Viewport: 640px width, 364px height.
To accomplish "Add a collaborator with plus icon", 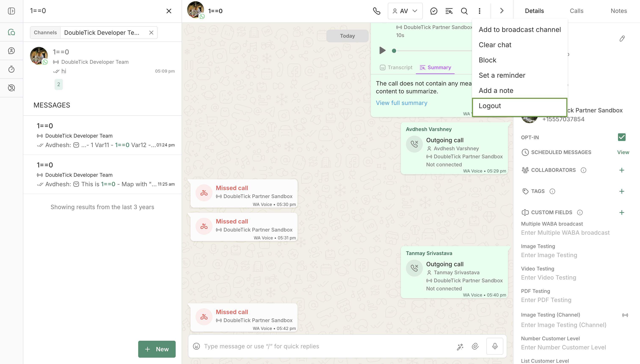I will pyautogui.click(x=622, y=170).
